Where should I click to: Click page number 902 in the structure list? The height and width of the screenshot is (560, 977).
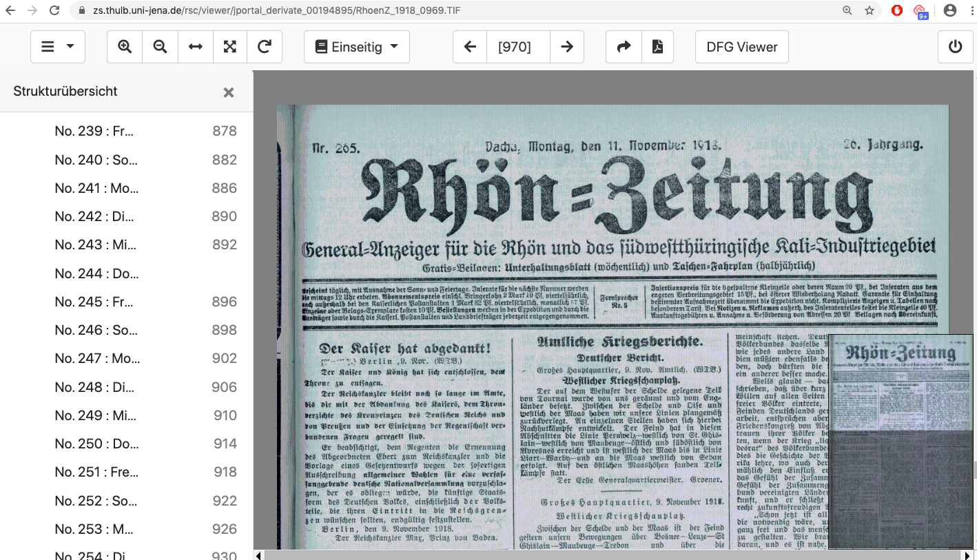point(225,358)
